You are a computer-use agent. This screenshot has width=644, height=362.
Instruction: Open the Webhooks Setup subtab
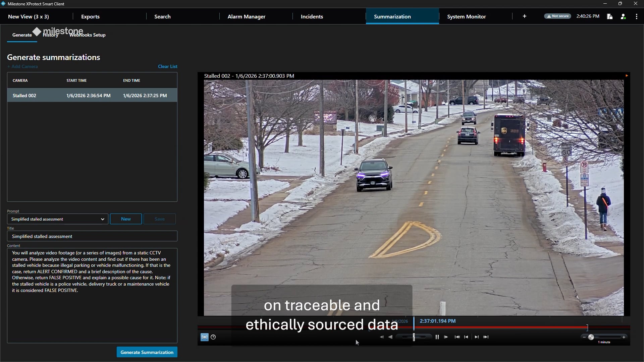pos(88,35)
